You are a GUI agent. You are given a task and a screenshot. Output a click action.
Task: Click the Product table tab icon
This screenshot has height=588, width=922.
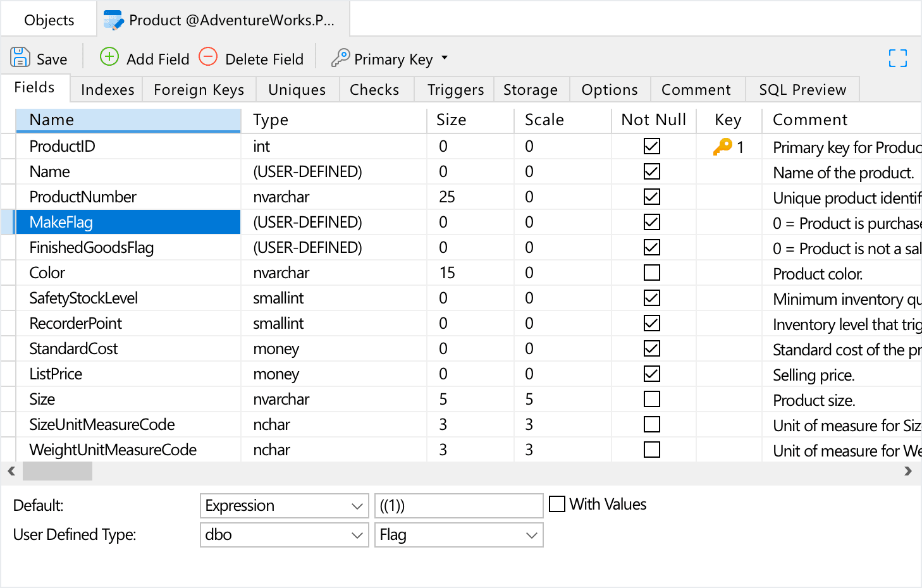pos(113,20)
